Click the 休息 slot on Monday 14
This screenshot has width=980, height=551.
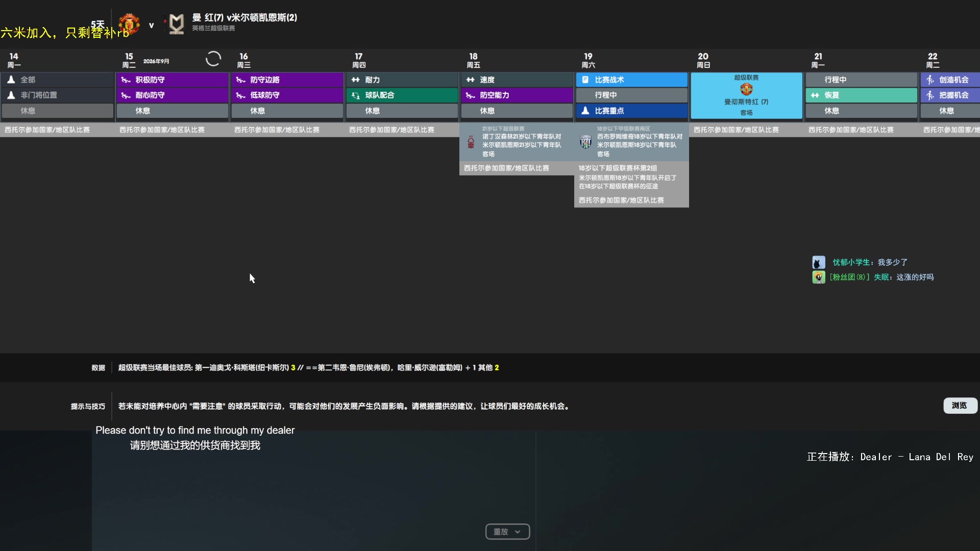(x=57, y=111)
